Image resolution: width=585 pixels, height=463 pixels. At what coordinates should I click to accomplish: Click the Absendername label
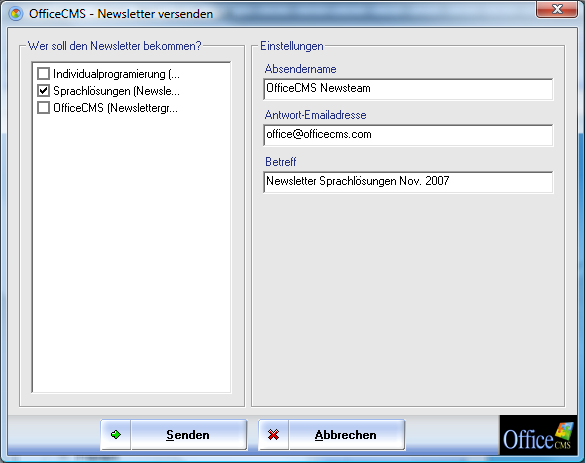click(x=300, y=69)
